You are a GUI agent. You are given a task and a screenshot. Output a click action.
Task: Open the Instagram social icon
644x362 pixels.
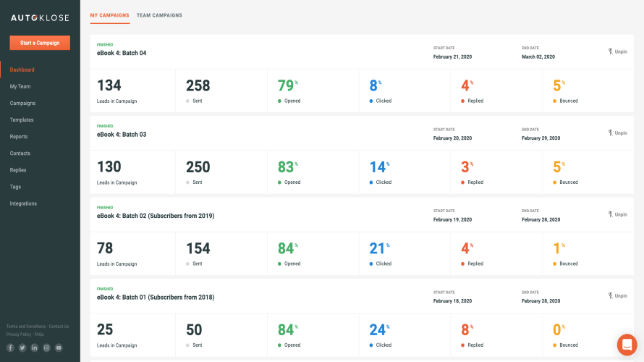46,348
